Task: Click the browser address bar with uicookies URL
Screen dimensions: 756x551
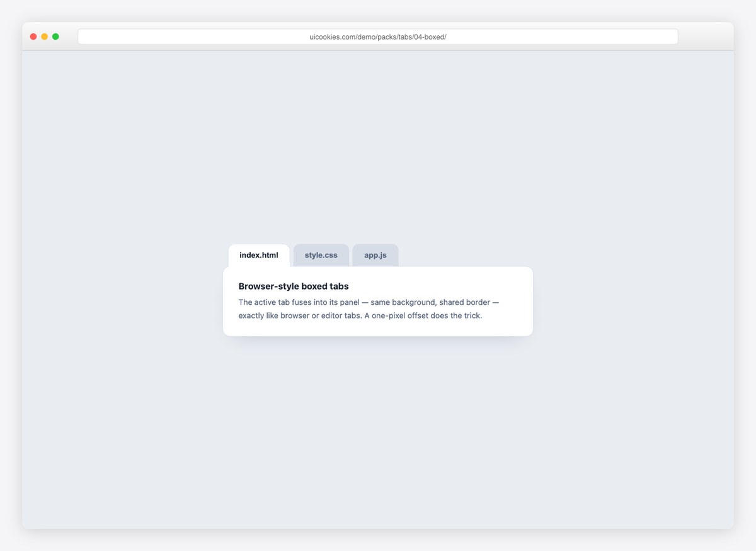Action: point(378,37)
